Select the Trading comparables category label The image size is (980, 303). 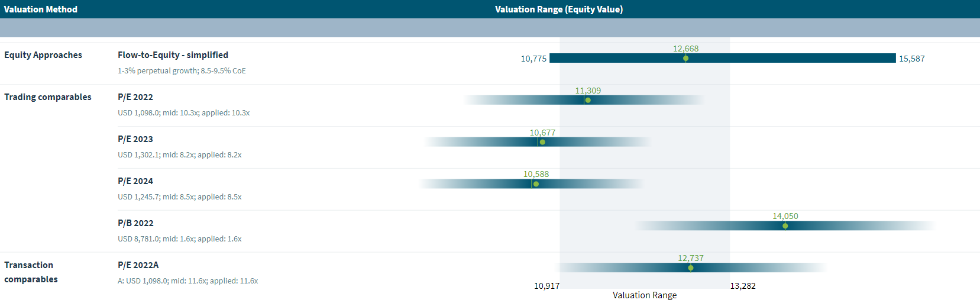(48, 97)
